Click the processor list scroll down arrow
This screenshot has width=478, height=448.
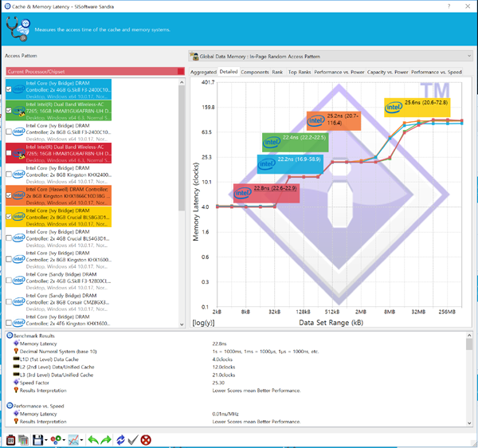[x=182, y=324]
